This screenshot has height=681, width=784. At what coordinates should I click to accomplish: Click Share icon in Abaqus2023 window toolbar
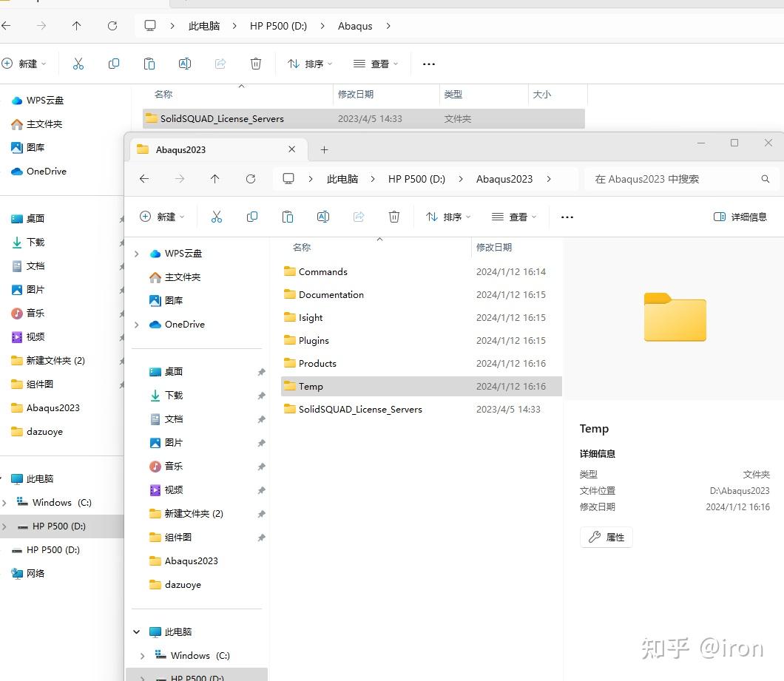click(x=359, y=217)
